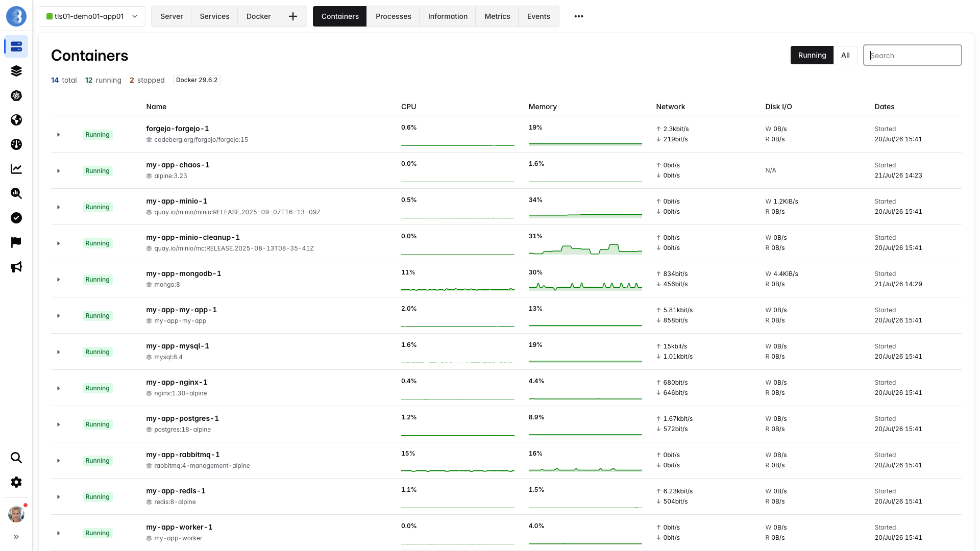Click my-app-rabbitmq-1 CPU sparkline chart
This screenshot has height=551, width=980.
point(457,470)
